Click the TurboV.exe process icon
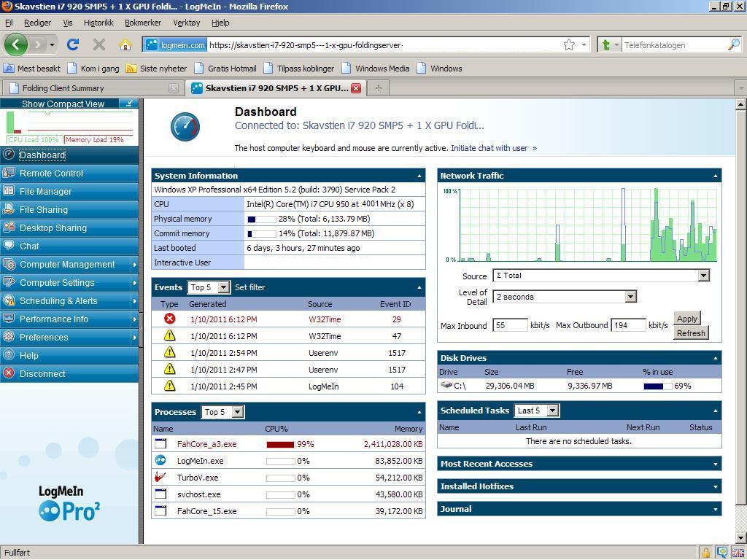Image resolution: width=747 pixels, height=560 pixels. [x=160, y=477]
